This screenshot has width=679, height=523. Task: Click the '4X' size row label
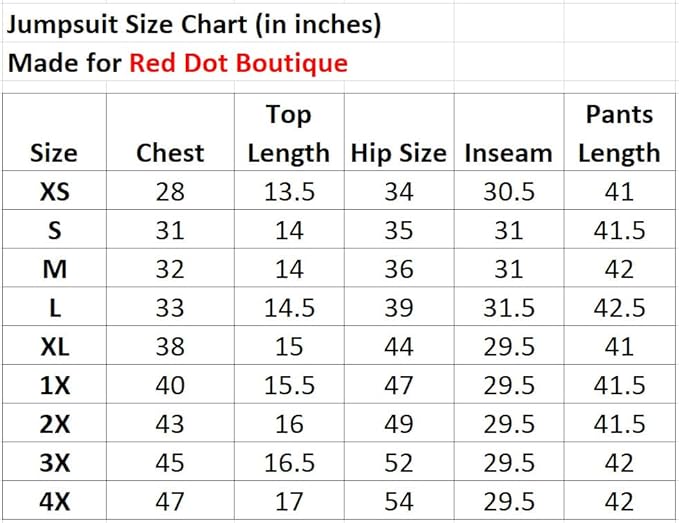(x=54, y=501)
